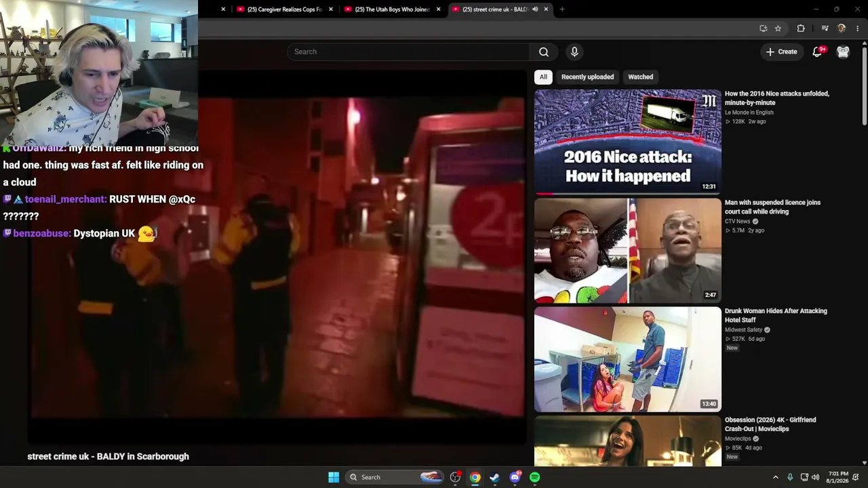
Task: Close The Utah Boys Who Joined tab
Action: click(439, 9)
